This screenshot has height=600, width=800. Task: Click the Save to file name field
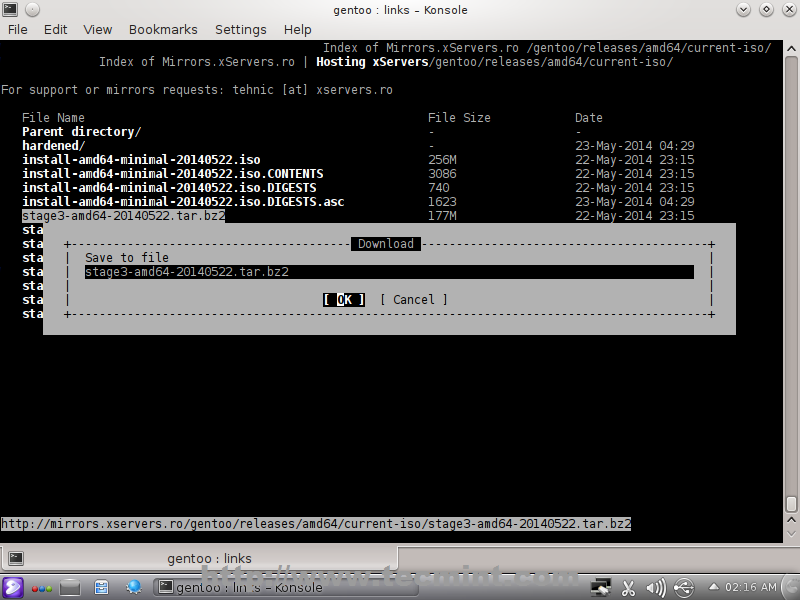389,272
